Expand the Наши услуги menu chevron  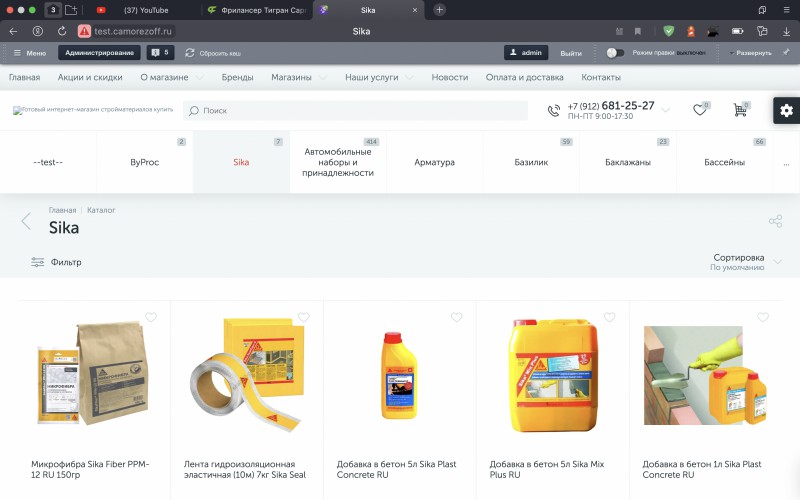(x=409, y=78)
